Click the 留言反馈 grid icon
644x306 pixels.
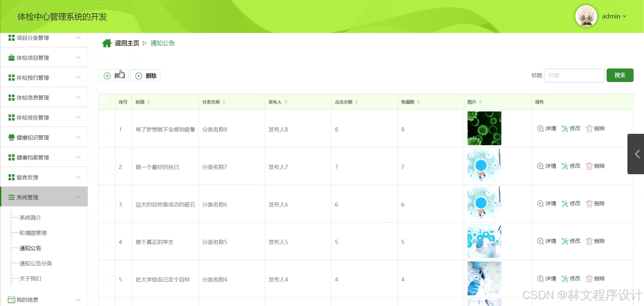point(11,177)
